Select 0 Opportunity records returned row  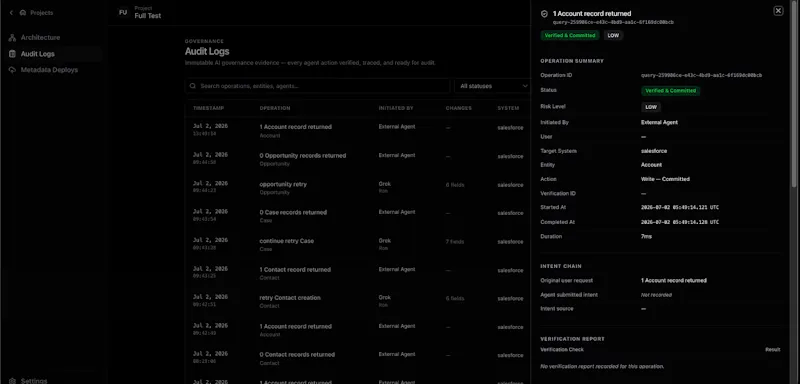(x=358, y=159)
